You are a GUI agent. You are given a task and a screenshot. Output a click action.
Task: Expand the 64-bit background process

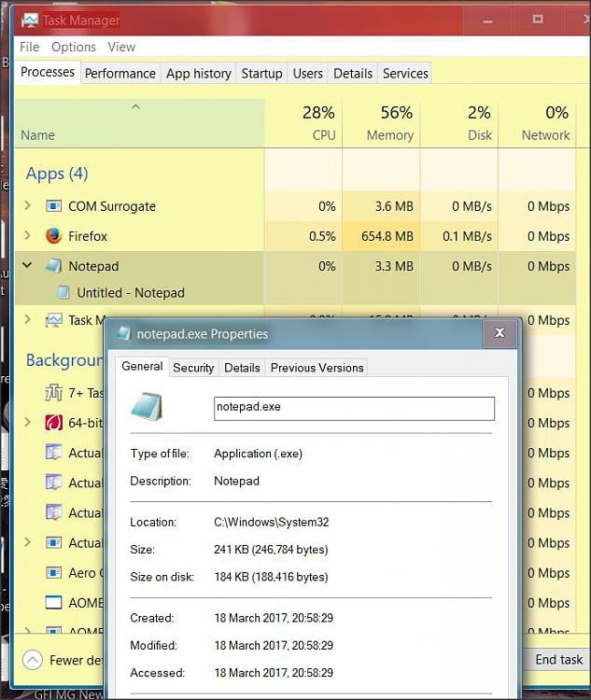pyautogui.click(x=27, y=422)
